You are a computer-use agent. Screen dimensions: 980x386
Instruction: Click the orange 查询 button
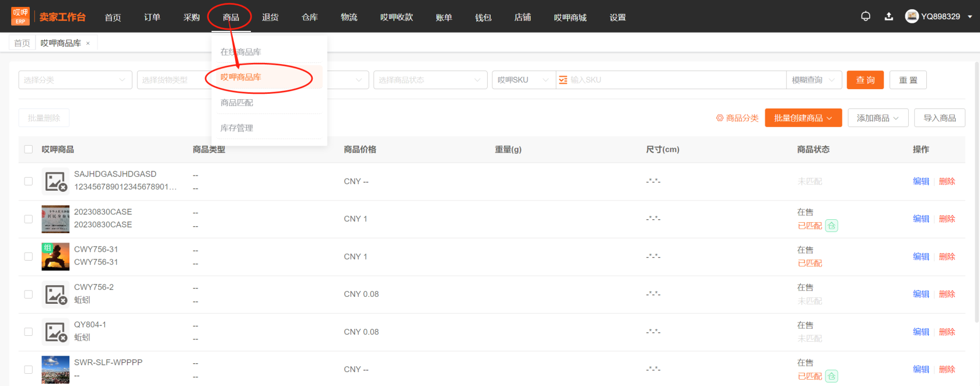pos(865,80)
